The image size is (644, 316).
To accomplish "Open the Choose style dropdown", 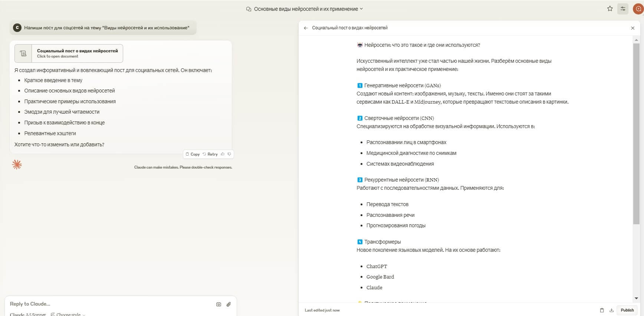I will 68,314.
